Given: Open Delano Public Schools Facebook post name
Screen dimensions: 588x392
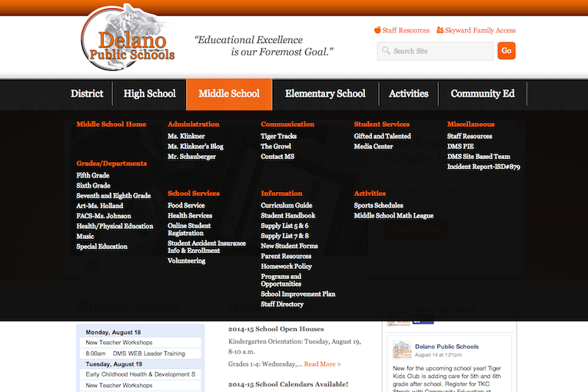Looking at the screenshot, I should (x=447, y=346).
